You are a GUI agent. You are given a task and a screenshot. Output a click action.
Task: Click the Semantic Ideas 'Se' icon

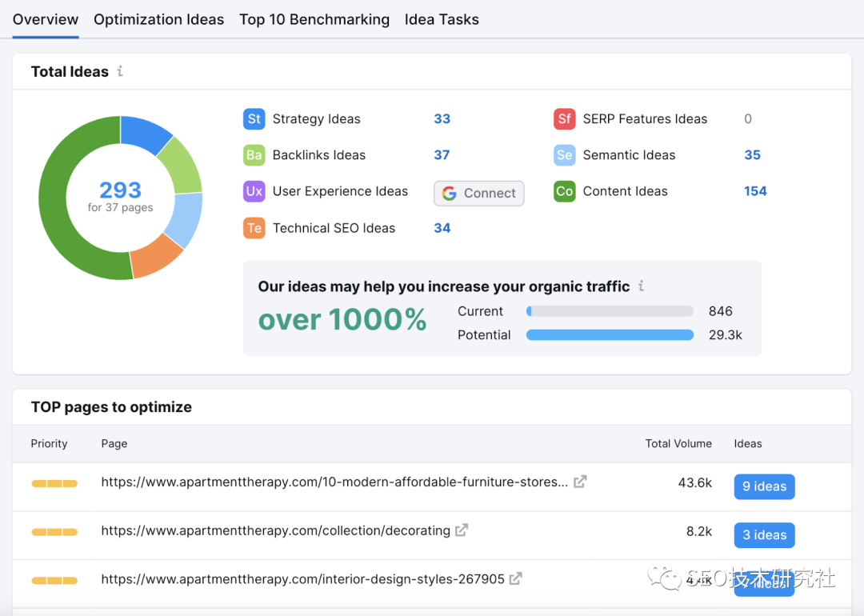point(564,155)
